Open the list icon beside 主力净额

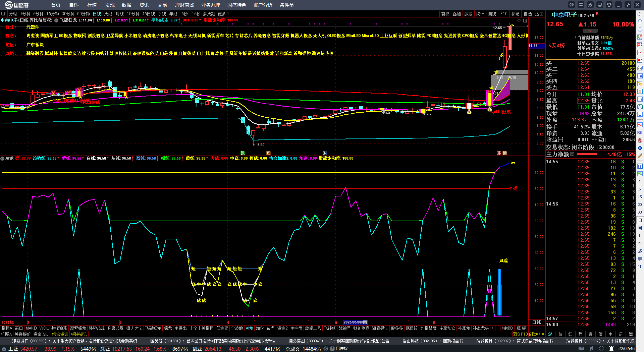tap(572, 154)
